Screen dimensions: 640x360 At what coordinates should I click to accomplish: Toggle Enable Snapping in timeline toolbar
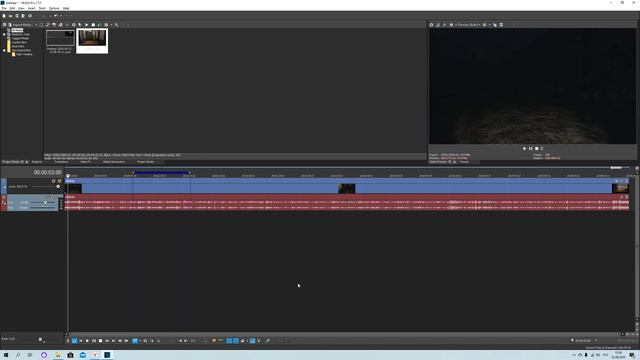[x=229, y=340]
